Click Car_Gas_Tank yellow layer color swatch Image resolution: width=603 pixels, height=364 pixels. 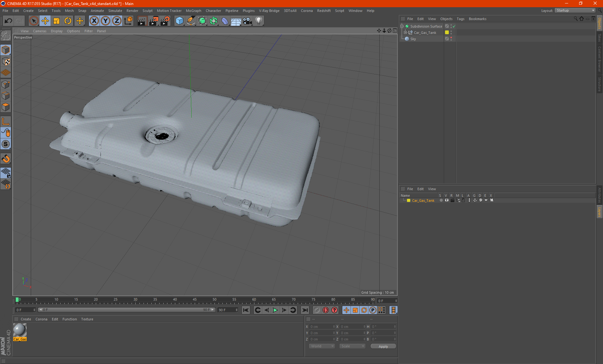click(409, 201)
